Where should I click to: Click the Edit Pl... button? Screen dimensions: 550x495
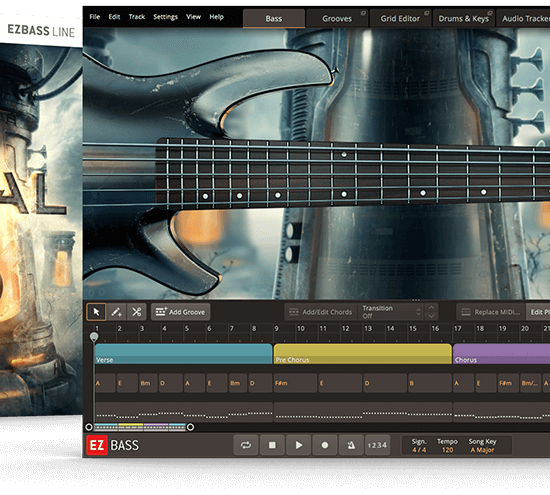[538, 312]
